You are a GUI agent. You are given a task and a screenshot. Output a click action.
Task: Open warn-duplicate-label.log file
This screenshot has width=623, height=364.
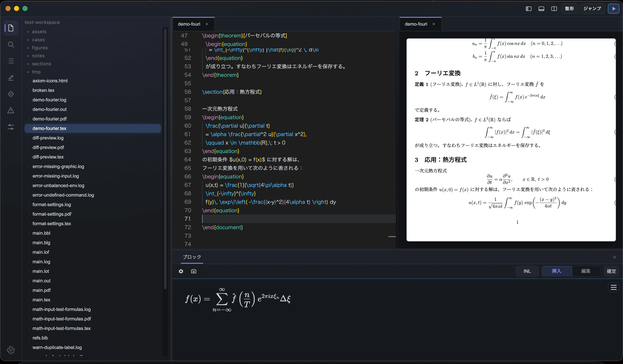point(57,347)
